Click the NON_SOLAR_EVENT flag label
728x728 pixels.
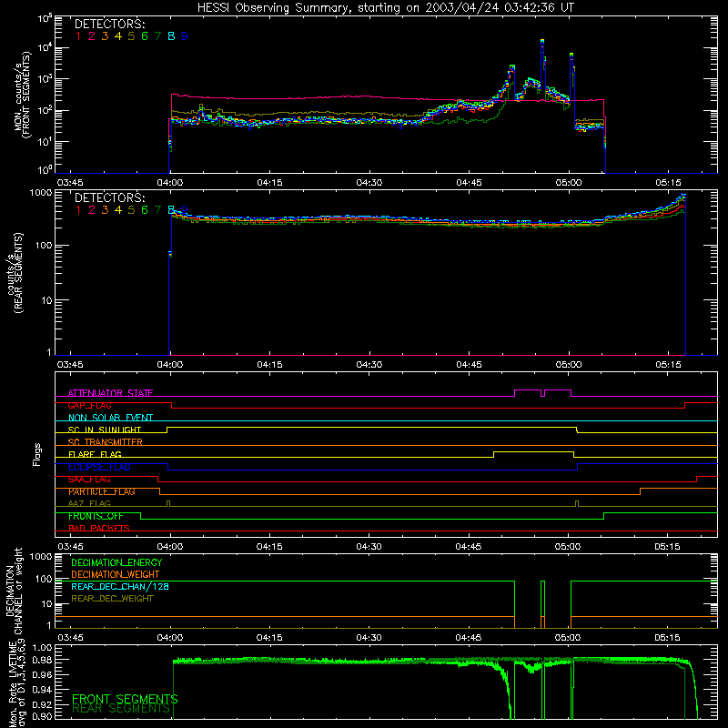(110, 418)
